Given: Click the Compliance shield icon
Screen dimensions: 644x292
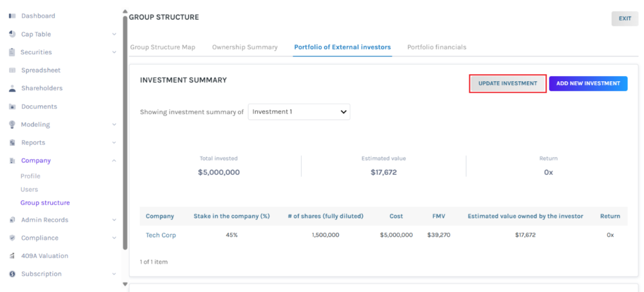Looking at the screenshot, I should click(12, 238).
